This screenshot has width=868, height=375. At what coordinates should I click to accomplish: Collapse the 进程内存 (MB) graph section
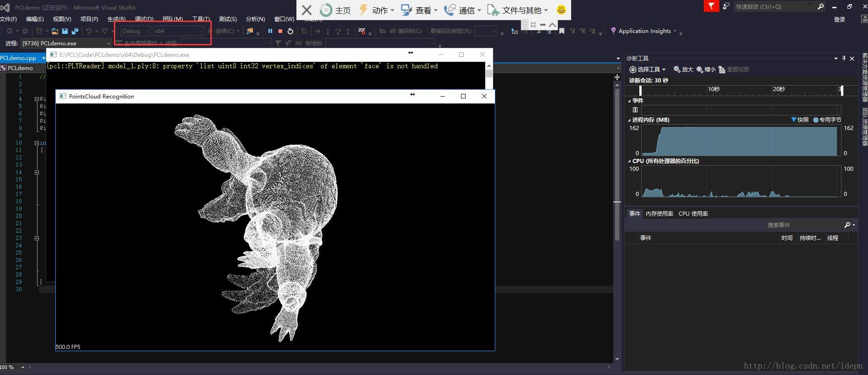click(629, 120)
